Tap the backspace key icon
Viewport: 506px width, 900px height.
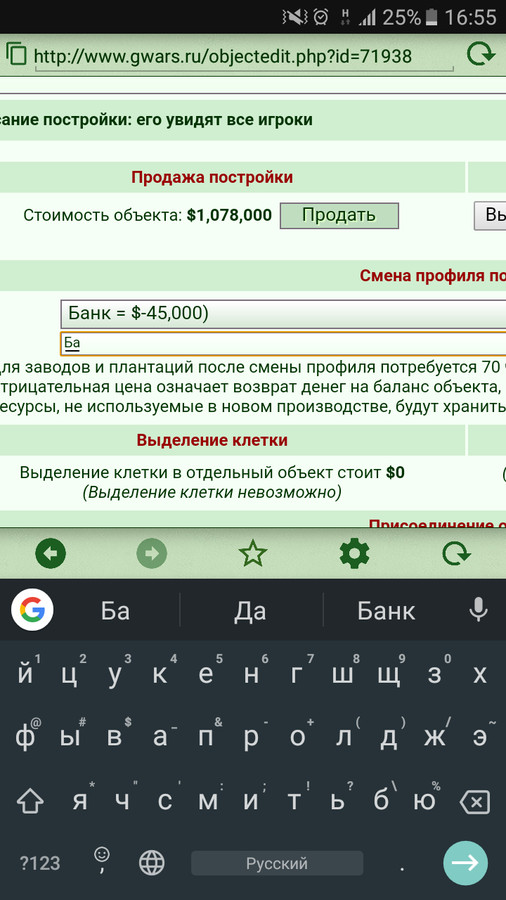tap(475, 802)
